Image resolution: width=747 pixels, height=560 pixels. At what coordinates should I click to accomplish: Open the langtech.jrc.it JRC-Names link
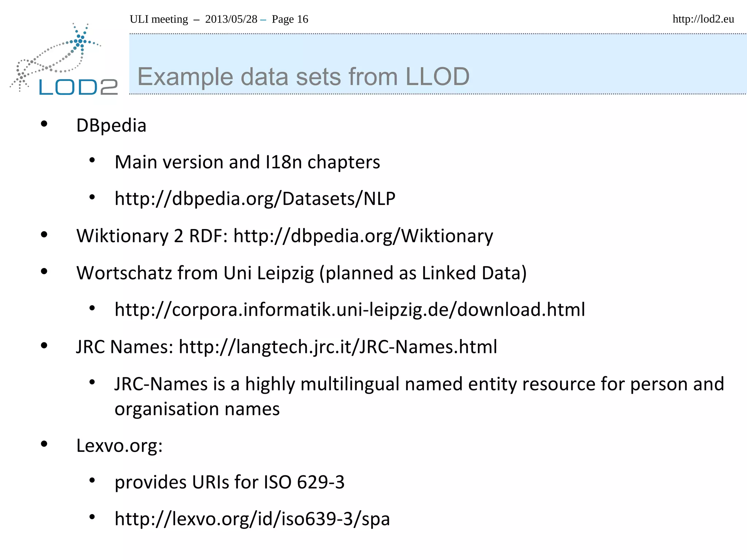coord(337,347)
